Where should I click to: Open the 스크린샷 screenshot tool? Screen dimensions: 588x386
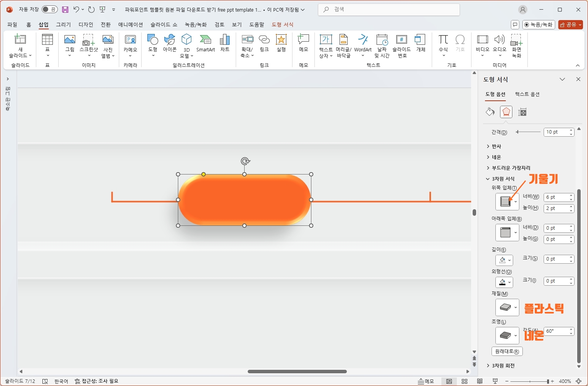tap(89, 46)
